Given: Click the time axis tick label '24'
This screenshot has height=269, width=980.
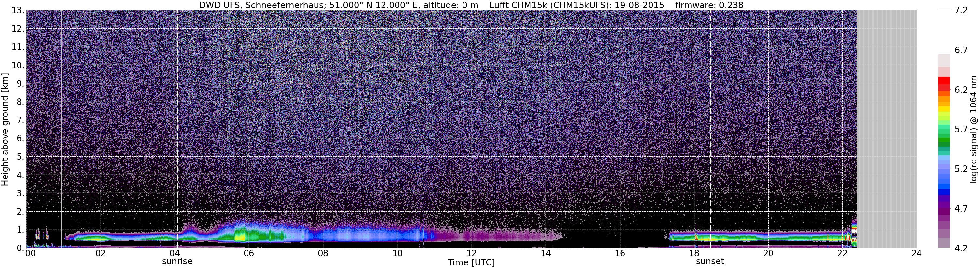Looking at the screenshot, I should point(917,254).
